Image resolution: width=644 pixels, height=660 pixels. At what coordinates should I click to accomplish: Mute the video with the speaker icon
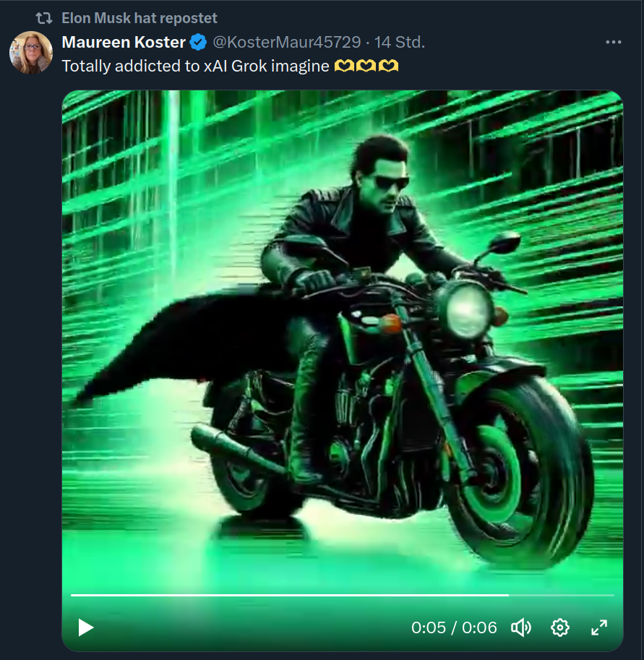pos(521,627)
